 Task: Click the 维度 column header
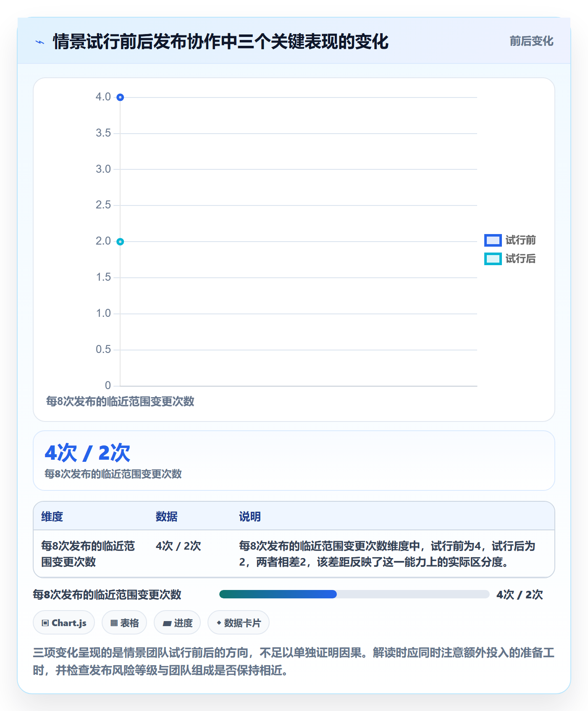52,516
